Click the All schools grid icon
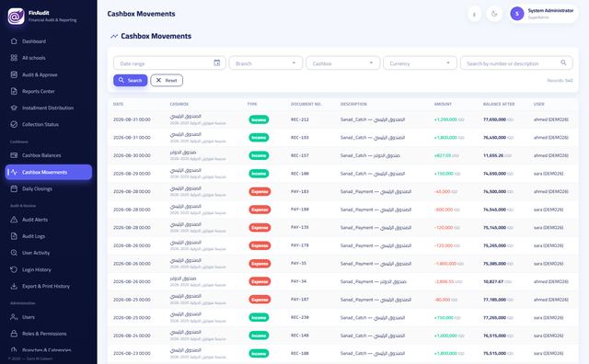Viewport: 589px width, 364px height. pos(14,58)
